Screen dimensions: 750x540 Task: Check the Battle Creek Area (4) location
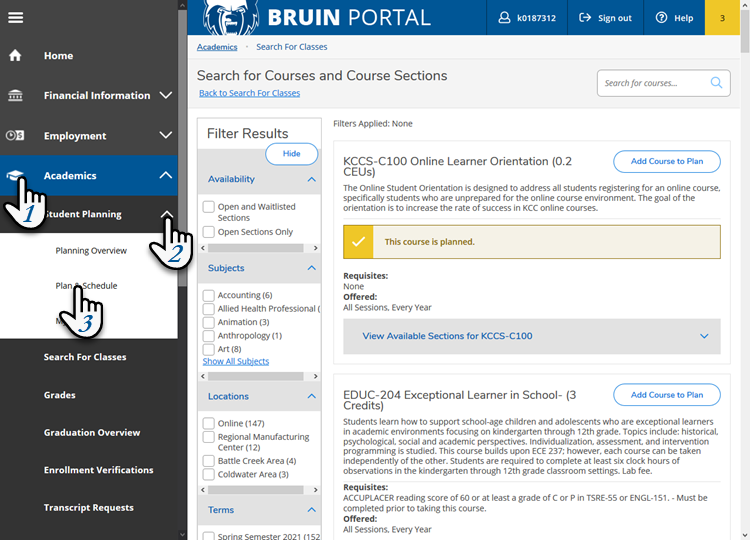[x=209, y=461]
